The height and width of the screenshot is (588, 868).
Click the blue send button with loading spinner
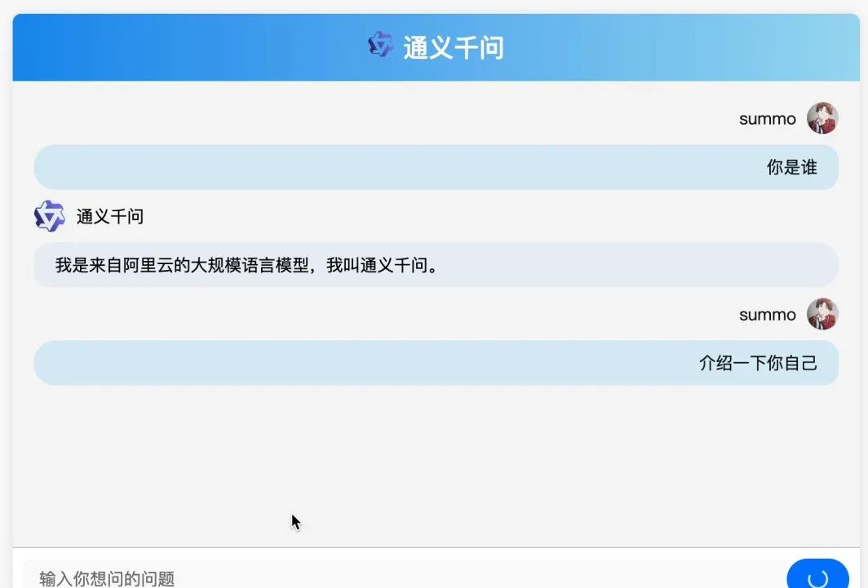817,575
